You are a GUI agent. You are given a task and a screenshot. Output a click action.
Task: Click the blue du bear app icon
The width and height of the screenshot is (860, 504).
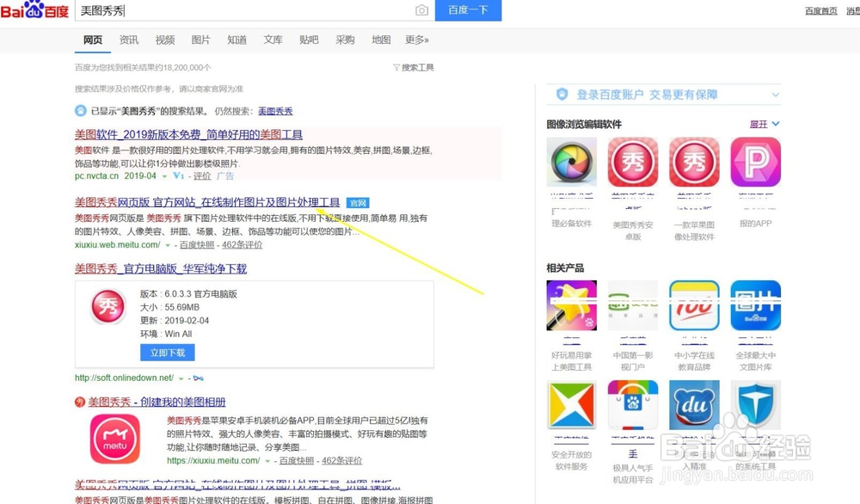pos(694,404)
